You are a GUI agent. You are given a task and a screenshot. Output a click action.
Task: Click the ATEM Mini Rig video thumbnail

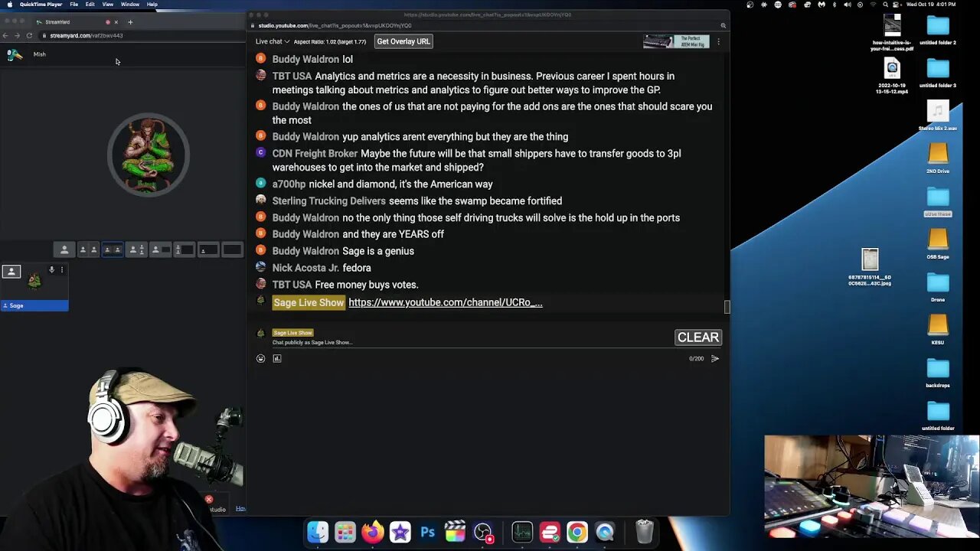tap(676, 41)
